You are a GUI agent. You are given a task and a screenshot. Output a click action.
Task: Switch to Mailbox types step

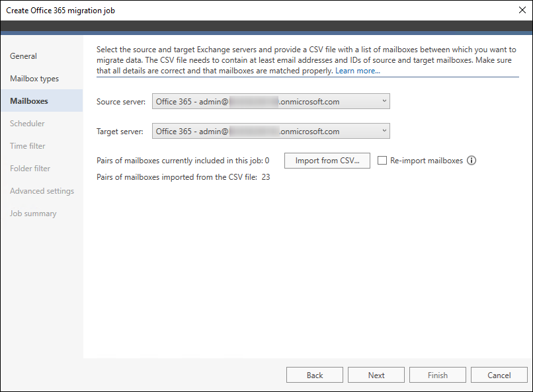coord(34,79)
